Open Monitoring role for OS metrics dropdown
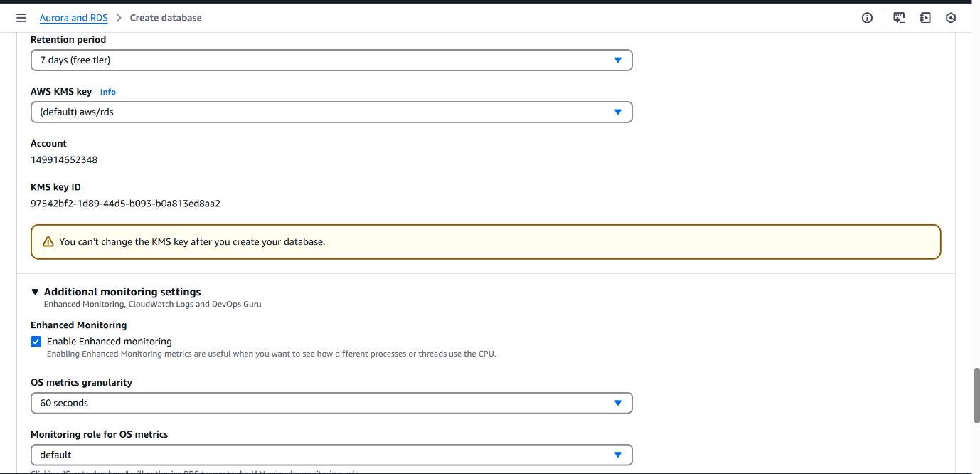Screen dimensions: 980x474 331,455
